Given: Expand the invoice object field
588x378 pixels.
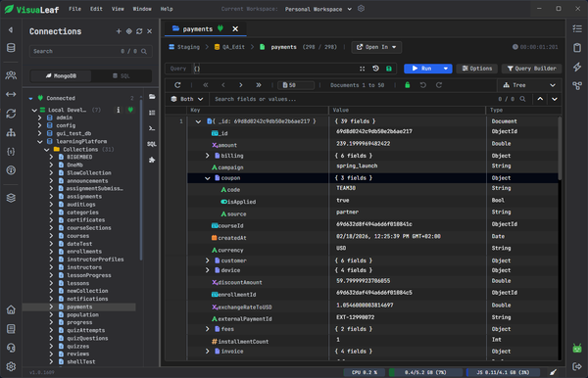Looking at the screenshot, I should coord(208,352).
